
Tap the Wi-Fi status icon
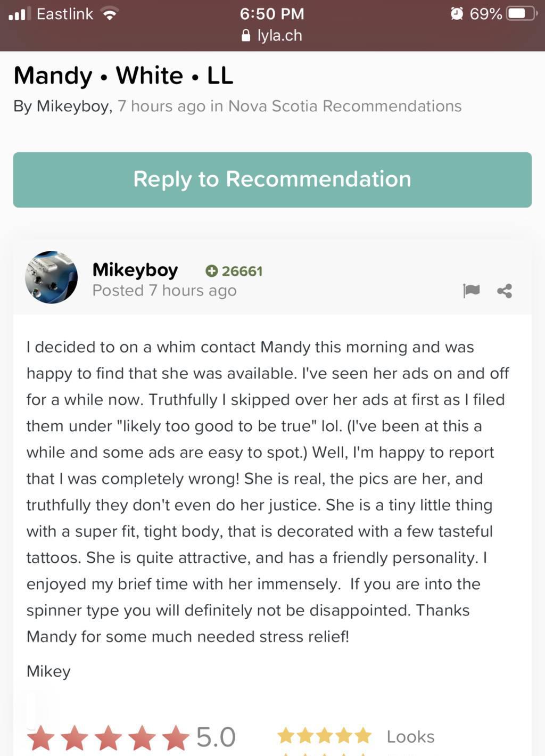pyautogui.click(x=110, y=14)
